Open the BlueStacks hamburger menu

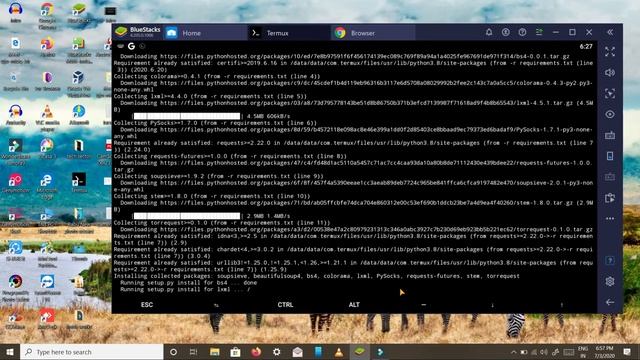[539, 32]
